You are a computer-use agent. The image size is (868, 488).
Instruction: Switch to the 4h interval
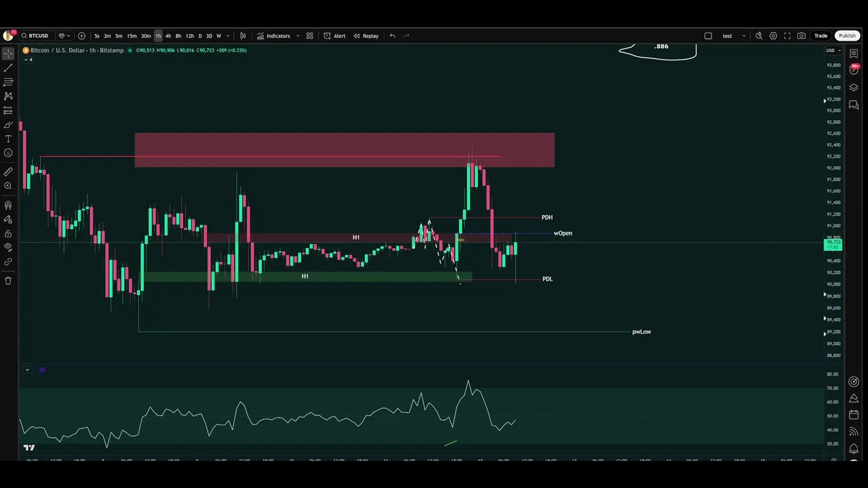tap(168, 36)
